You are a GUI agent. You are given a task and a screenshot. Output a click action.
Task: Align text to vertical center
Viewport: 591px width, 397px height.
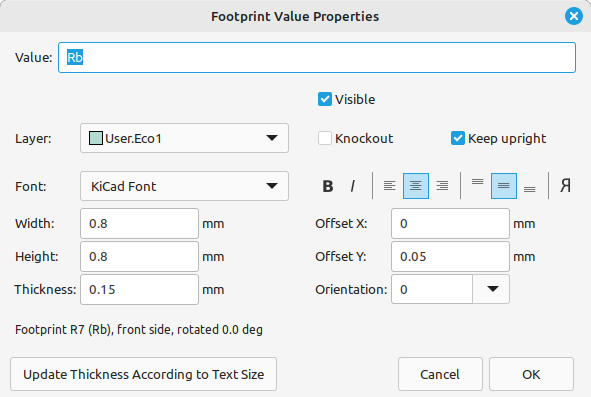(x=504, y=186)
